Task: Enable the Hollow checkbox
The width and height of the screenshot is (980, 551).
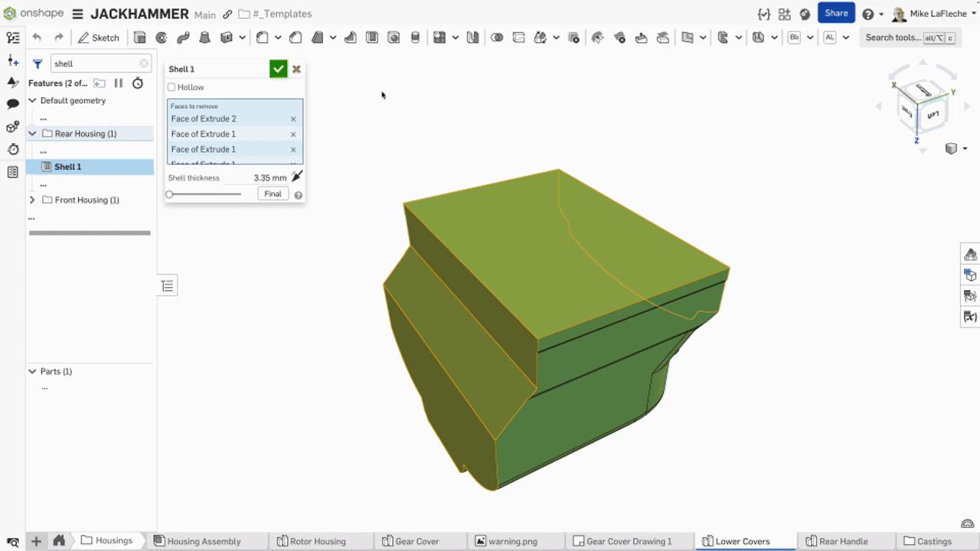Action: pyautogui.click(x=171, y=87)
